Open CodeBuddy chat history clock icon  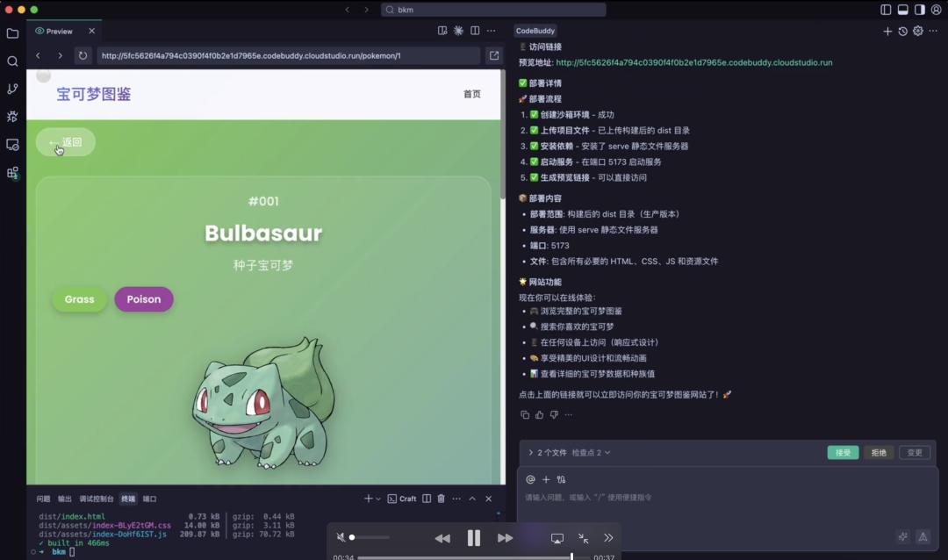coord(902,31)
